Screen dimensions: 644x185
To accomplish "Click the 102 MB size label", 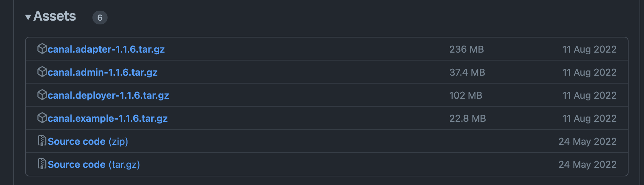I will coord(466,95).
